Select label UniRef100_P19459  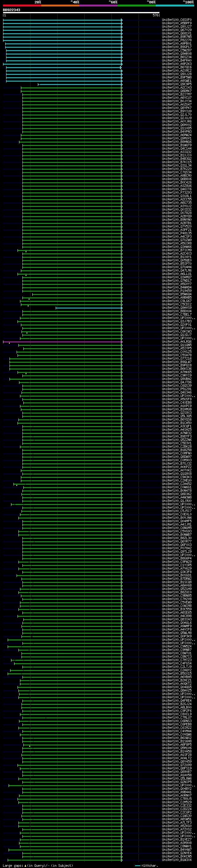[x=177, y=291]
